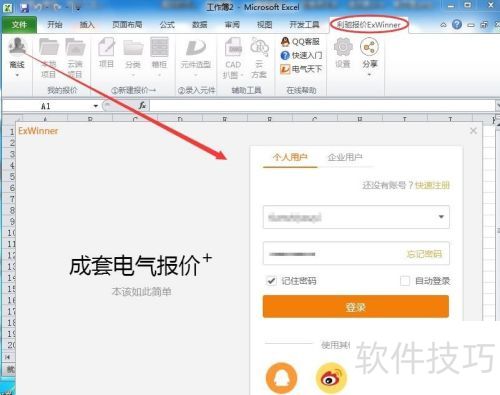Image resolution: width=500 pixels, height=395 pixels.
Task: Click the 分享 share icon
Action: tap(369, 47)
